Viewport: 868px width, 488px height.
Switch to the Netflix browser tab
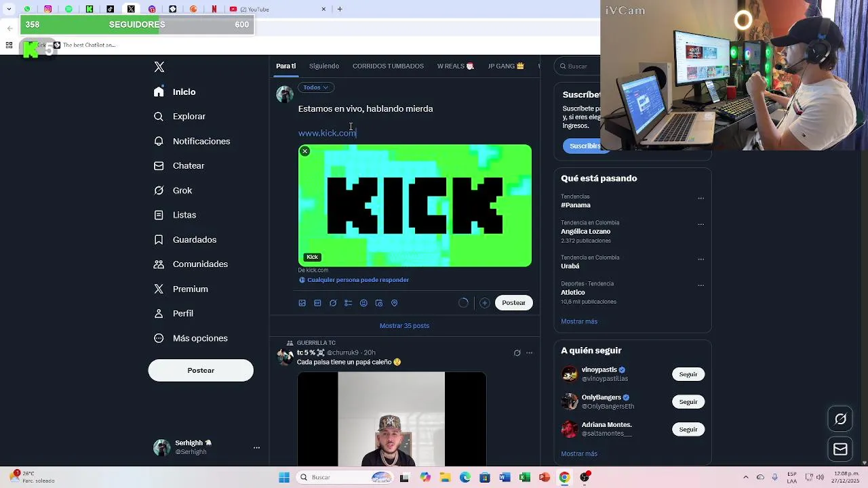(214, 9)
